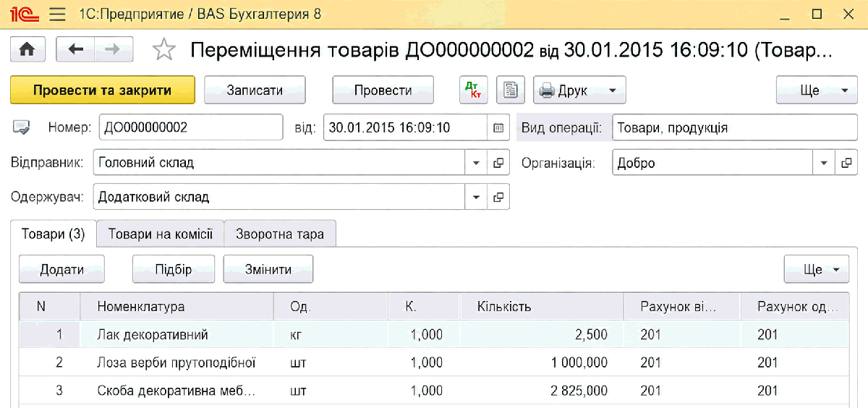Image resolution: width=868 pixels, height=408 pixels.
Task: Click Рахунок ві... cell 201 in Лак декоративний row
Action: point(682,335)
